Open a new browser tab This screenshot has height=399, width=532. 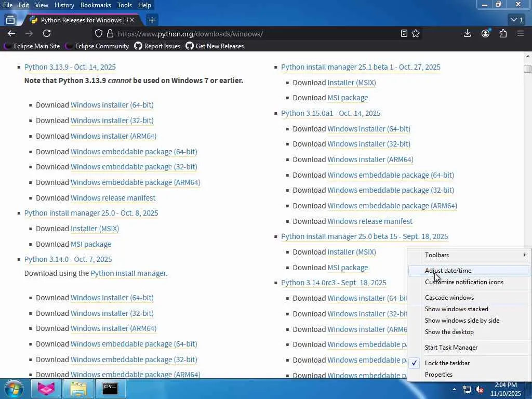click(x=152, y=20)
